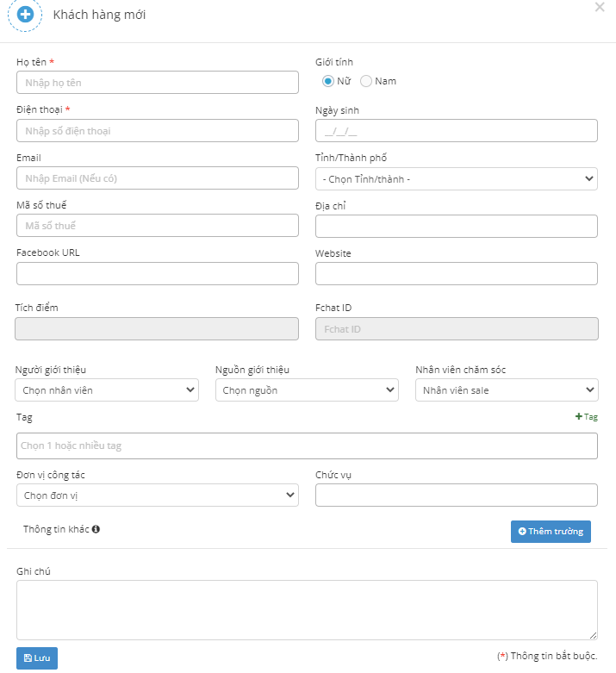
Task: Expand the Người giới thiệu dropdown
Action: [x=107, y=390]
